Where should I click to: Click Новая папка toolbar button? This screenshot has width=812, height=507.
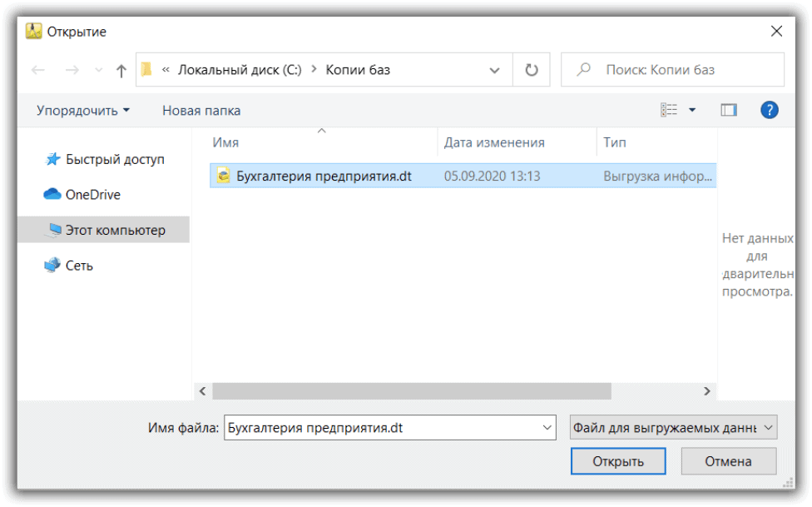coord(201,110)
